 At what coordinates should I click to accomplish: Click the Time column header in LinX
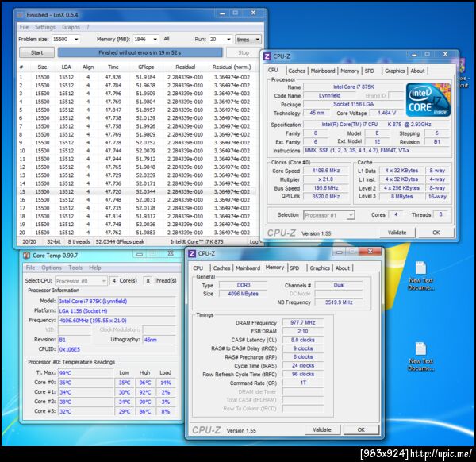coord(113,67)
